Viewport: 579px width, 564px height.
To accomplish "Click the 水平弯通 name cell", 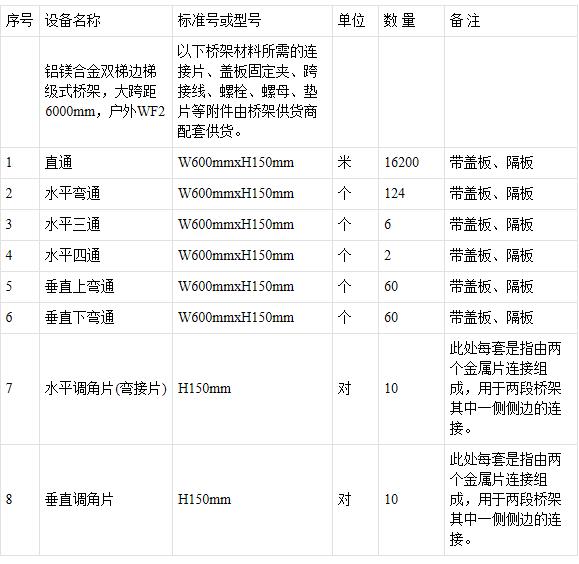I will 106,194.
